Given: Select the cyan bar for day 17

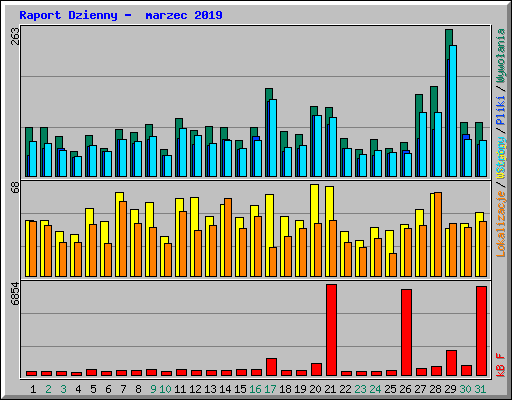Looking at the screenshot, I should (273, 138).
